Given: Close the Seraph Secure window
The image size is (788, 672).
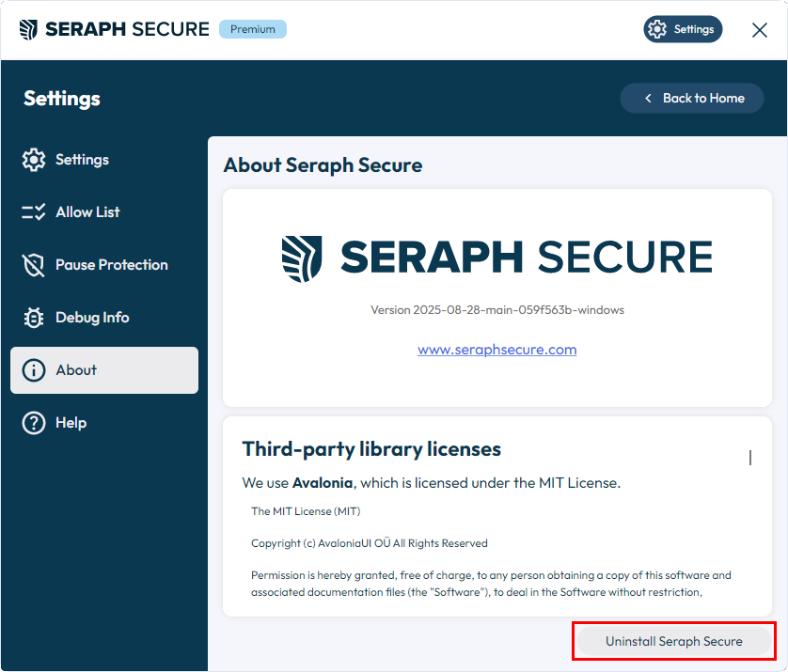Looking at the screenshot, I should click(760, 30).
